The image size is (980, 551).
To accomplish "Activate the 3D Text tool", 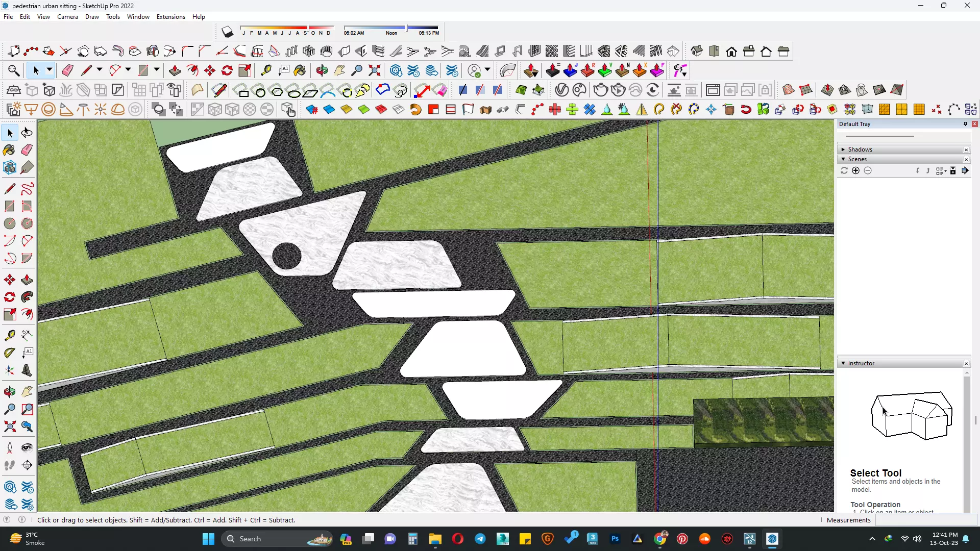I will click(x=27, y=370).
